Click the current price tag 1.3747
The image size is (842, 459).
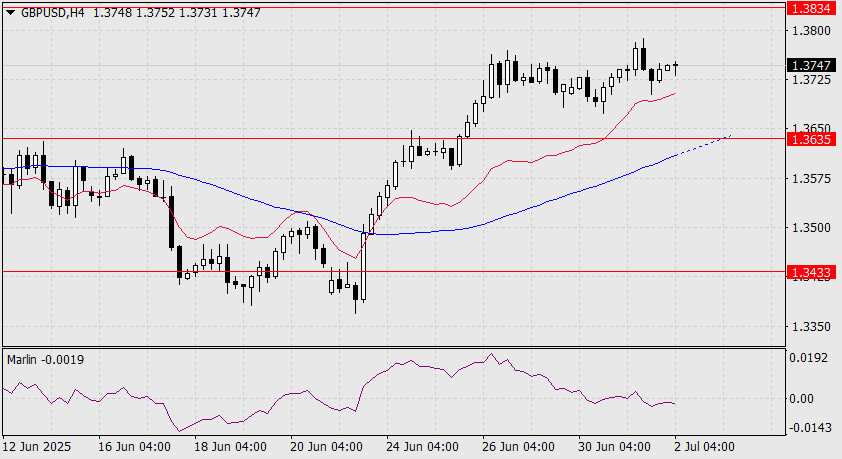[x=812, y=65]
